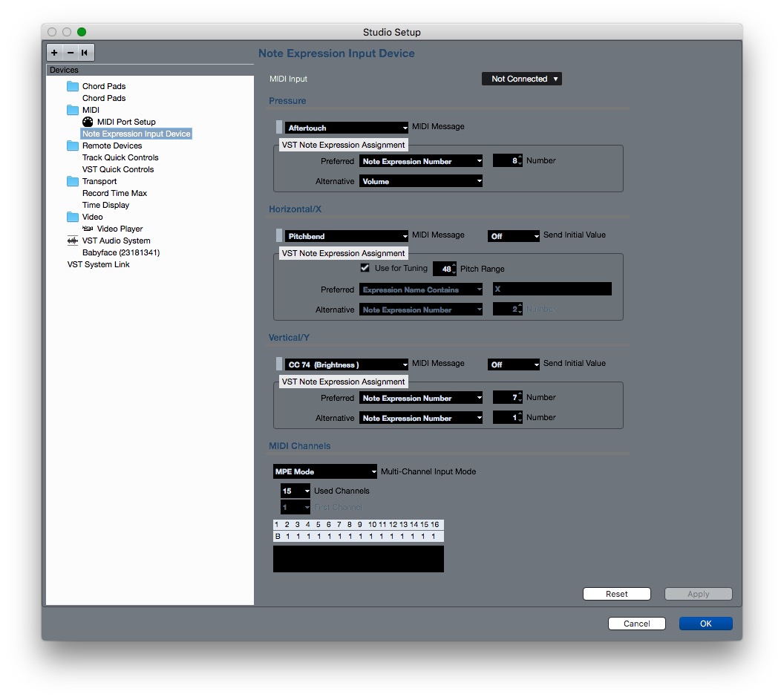This screenshot has height=700, width=784.
Task: Select Chord Pads child item in device tree
Action: [x=103, y=98]
